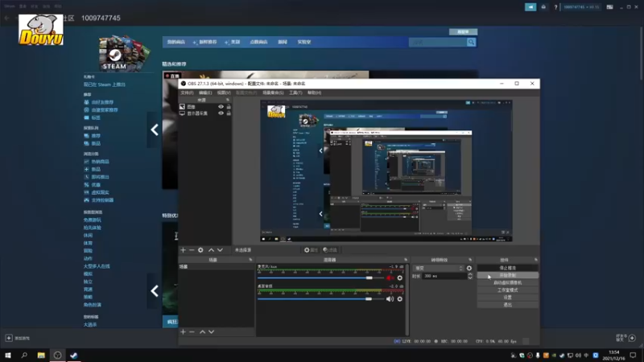Open 桌面音频 audio settings gear
Screen dimensions: 644x362
[x=399, y=298]
